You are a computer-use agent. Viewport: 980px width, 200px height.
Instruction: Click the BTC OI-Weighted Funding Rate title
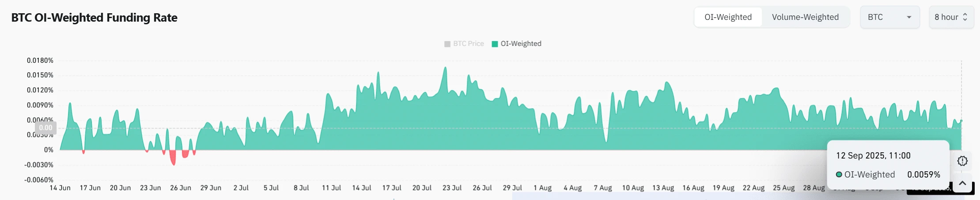tap(94, 18)
